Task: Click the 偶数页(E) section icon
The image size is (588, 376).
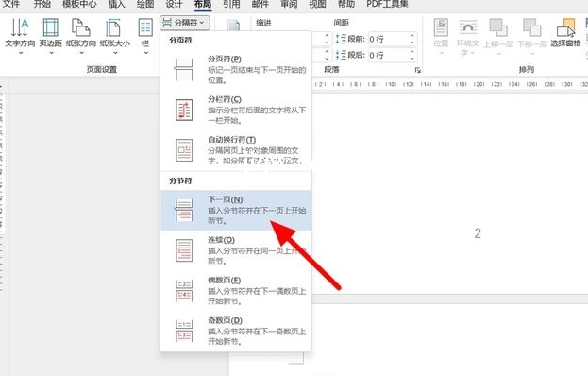Action: click(x=184, y=291)
